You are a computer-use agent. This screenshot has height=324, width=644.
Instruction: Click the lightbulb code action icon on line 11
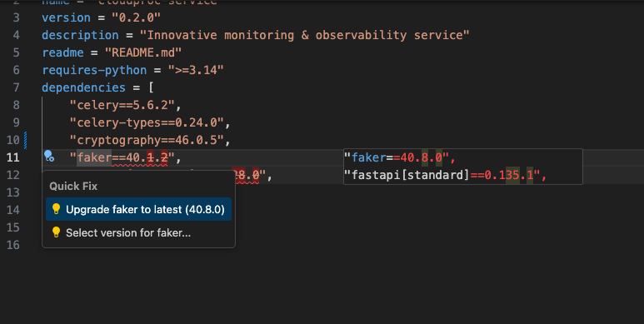(49, 156)
